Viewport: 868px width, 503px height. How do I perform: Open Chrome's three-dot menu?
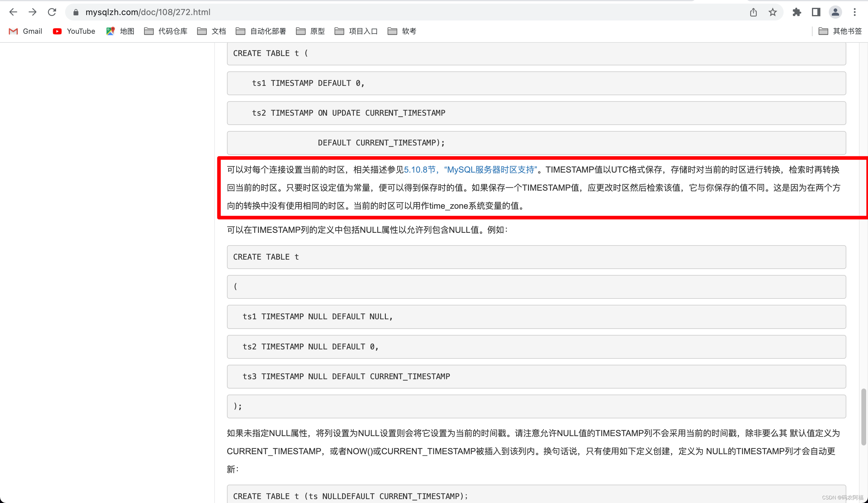[854, 12]
